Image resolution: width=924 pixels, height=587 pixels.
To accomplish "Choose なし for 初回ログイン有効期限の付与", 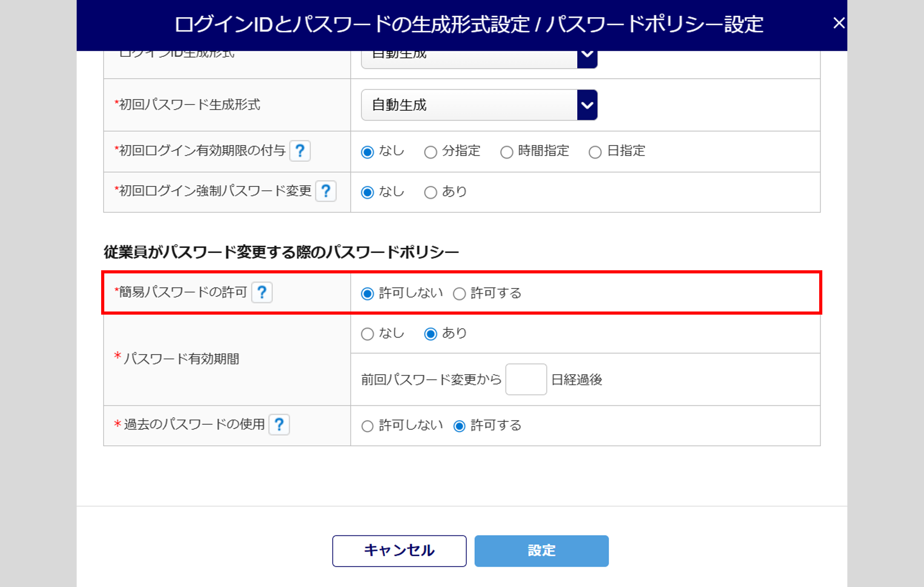I will coord(368,152).
